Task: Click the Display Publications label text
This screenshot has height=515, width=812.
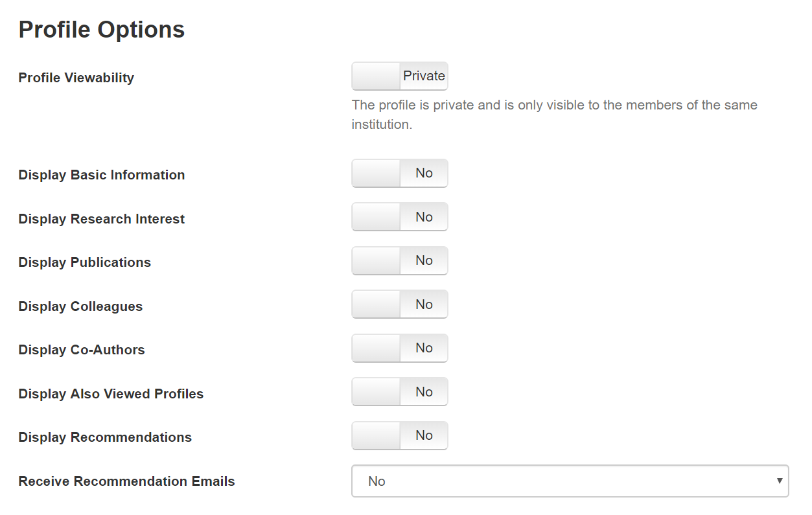Action: tap(85, 262)
